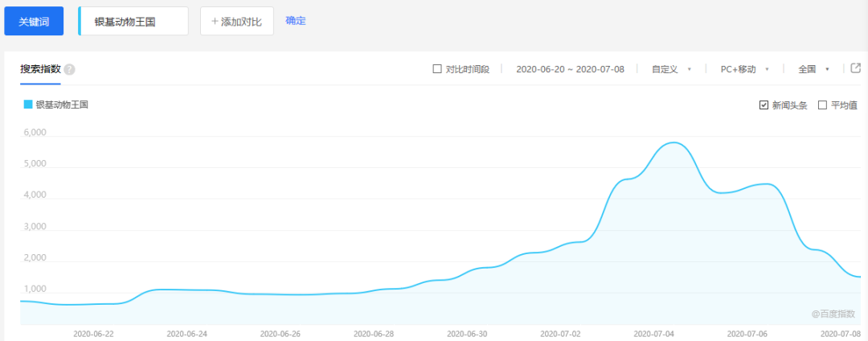Uncheck the 新闻头条 checkbox
This screenshot has width=868, height=341.
tap(764, 105)
